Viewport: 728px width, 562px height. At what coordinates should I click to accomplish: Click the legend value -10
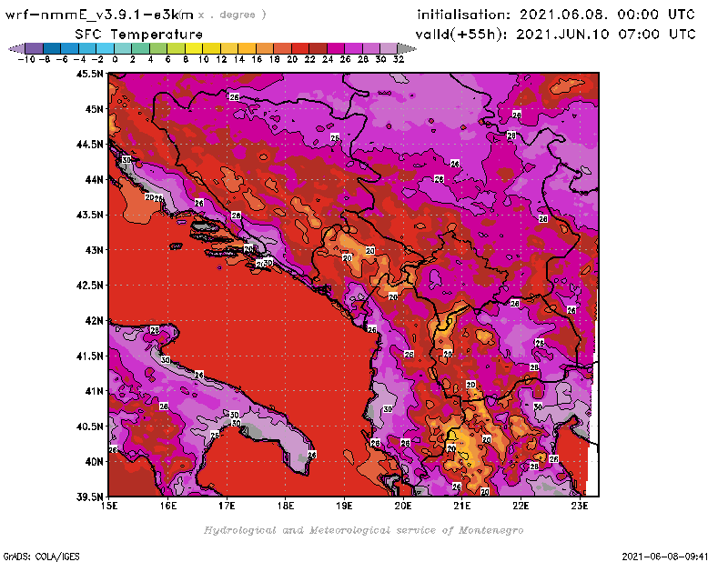click(x=26, y=59)
